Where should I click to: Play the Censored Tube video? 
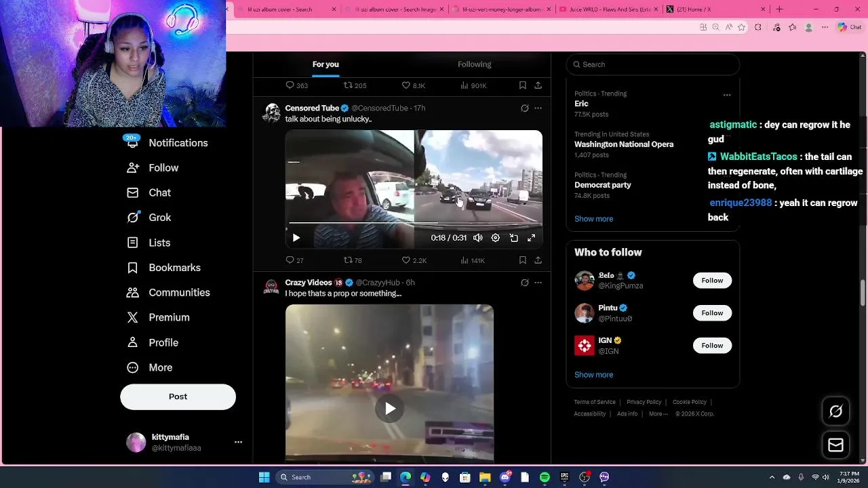coord(296,238)
